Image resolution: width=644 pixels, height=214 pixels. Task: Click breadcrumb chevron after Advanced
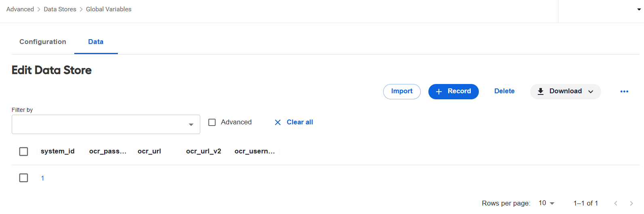[39, 9]
